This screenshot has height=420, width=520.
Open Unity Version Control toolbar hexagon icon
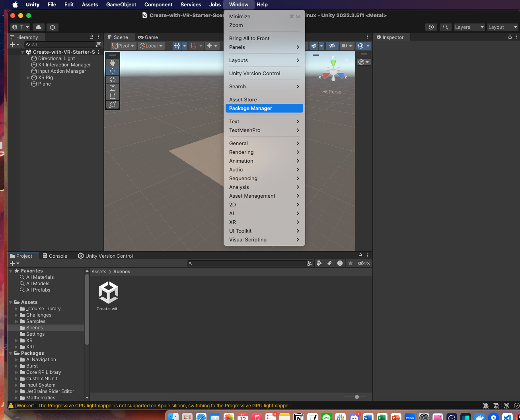[x=53, y=27]
